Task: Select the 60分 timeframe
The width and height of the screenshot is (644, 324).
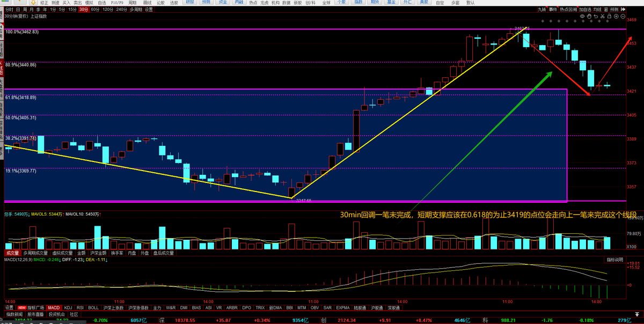Action: pos(95,10)
